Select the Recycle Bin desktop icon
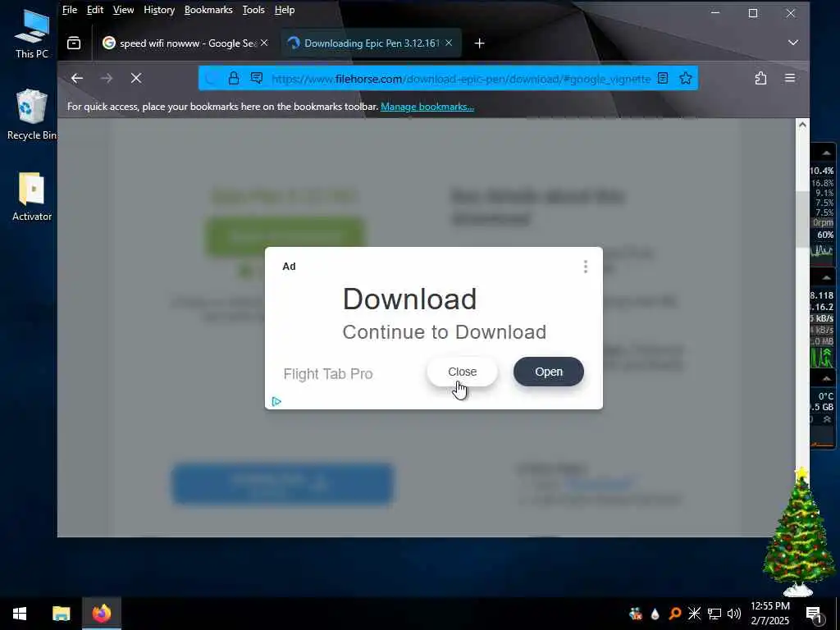This screenshot has width=840, height=630. click(32, 115)
